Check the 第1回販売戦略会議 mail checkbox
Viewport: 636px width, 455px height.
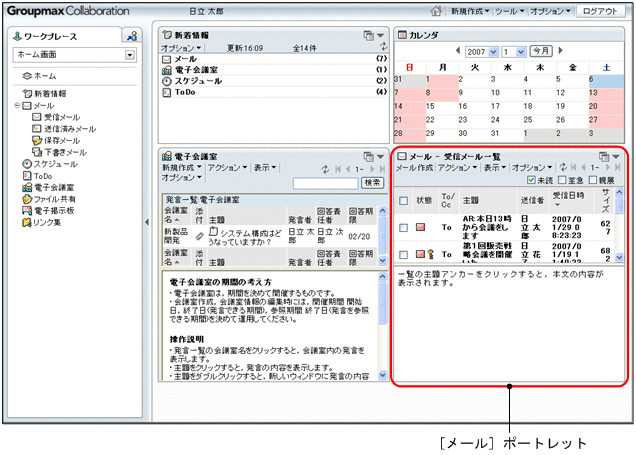(403, 255)
